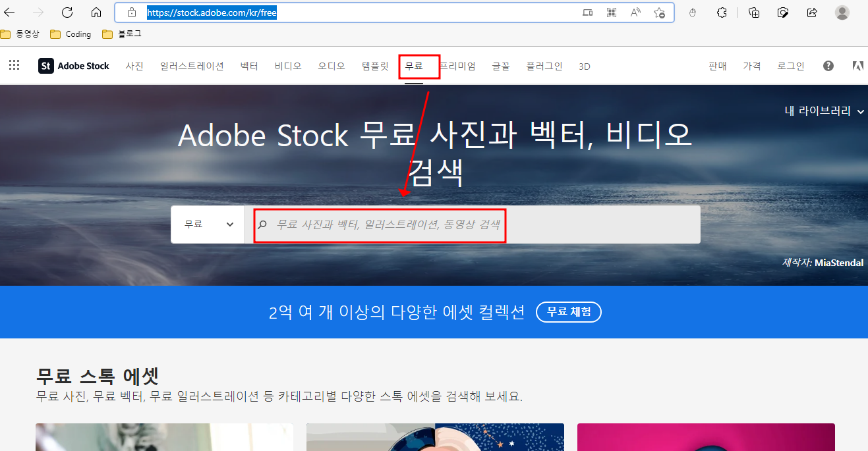Viewport: 868px width, 451px height.
Task: Open the 비디오 nav tab
Action: [288, 66]
